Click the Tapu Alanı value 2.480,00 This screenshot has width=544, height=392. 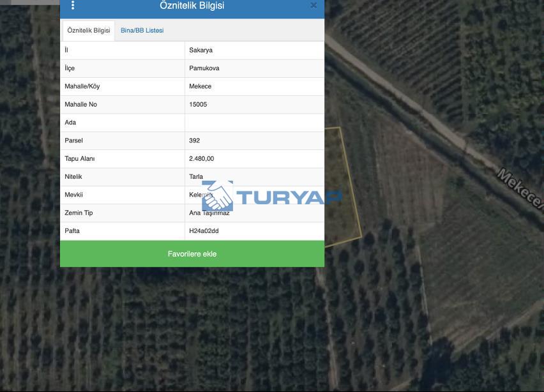(x=201, y=158)
